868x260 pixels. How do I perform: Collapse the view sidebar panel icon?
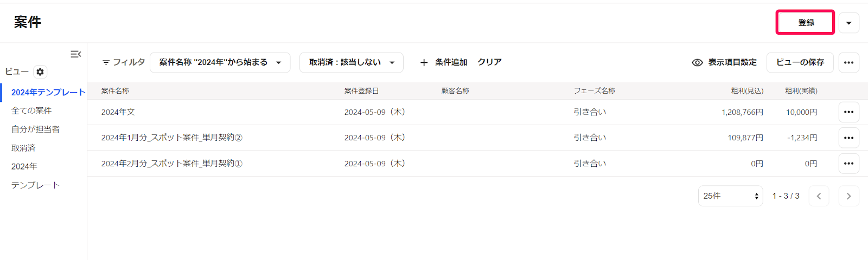click(x=76, y=54)
